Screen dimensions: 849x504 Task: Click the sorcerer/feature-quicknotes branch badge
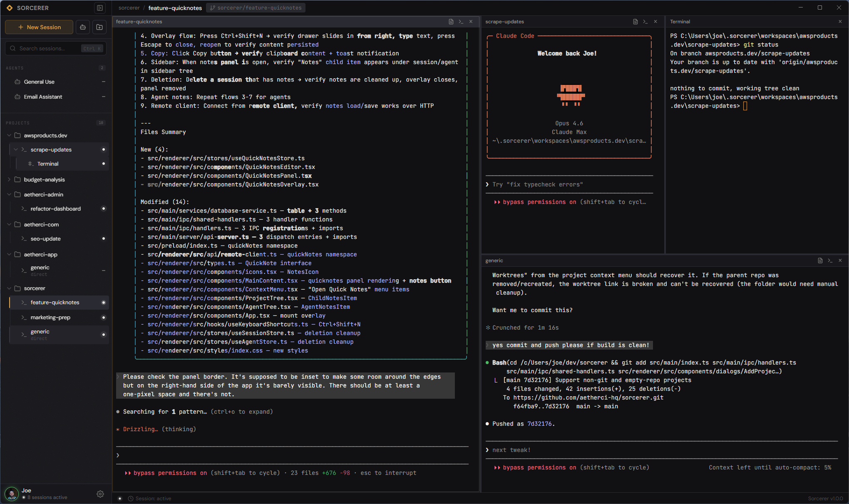point(256,7)
